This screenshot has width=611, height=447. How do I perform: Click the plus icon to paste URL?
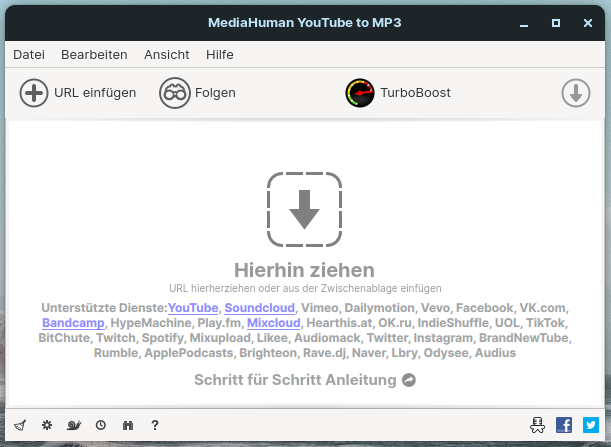pyautogui.click(x=34, y=93)
